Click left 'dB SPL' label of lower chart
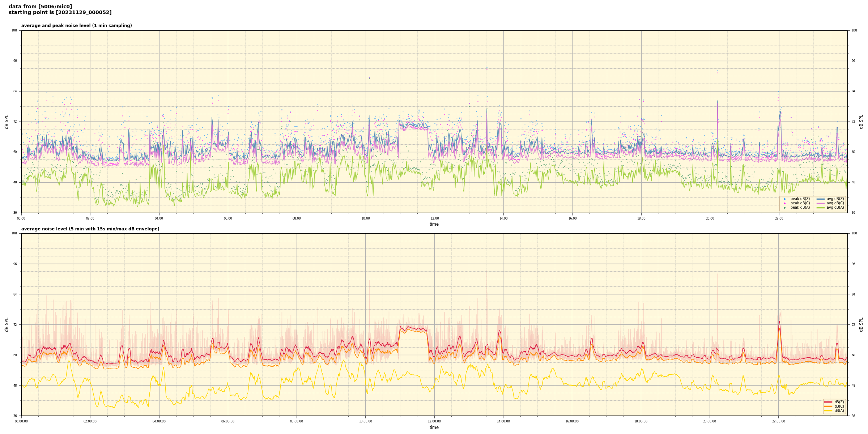This screenshot has height=434, width=868. (x=7, y=324)
